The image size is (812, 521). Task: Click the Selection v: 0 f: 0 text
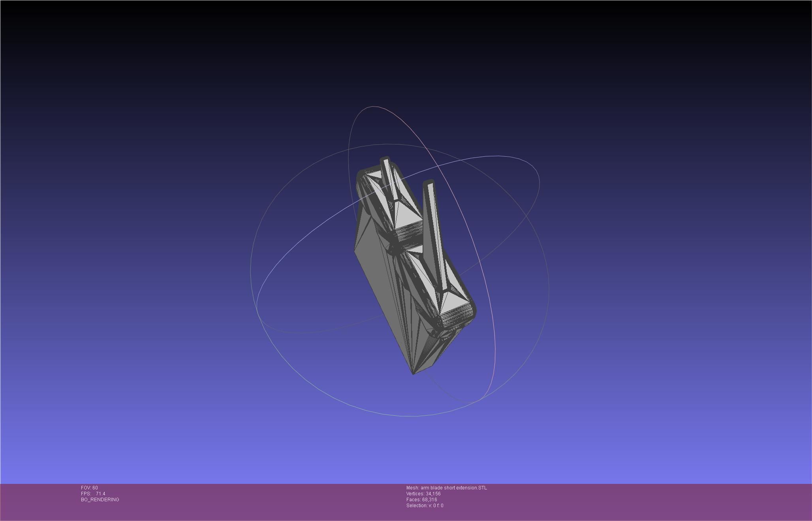coord(425,506)
